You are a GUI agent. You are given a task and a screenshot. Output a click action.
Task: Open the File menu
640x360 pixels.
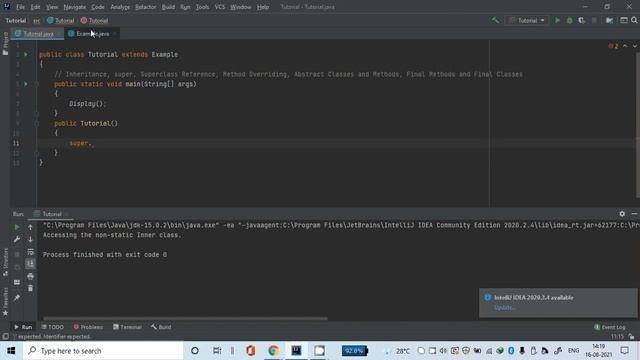click(x=20, y=7)
